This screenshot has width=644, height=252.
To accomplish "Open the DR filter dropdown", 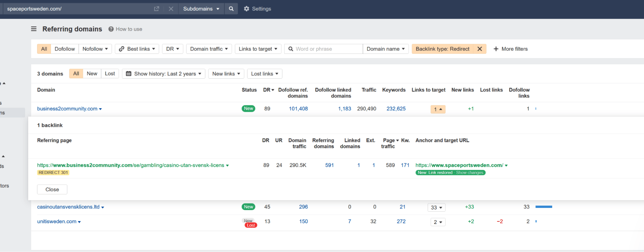I will click(x=173, y=49).
